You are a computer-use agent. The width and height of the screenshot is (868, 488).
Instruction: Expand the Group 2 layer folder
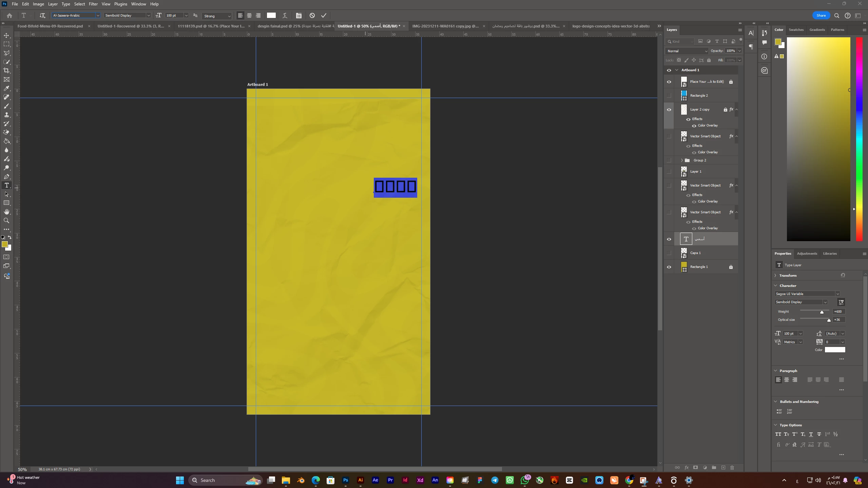click(682, 160)
